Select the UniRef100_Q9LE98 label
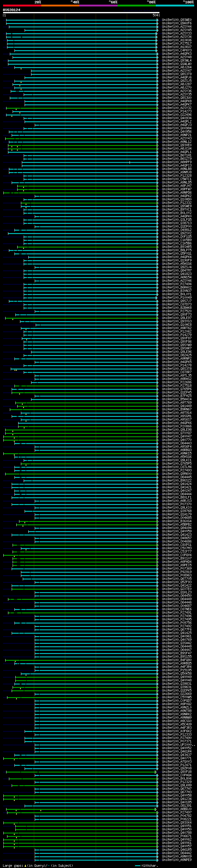 [177, 430]
